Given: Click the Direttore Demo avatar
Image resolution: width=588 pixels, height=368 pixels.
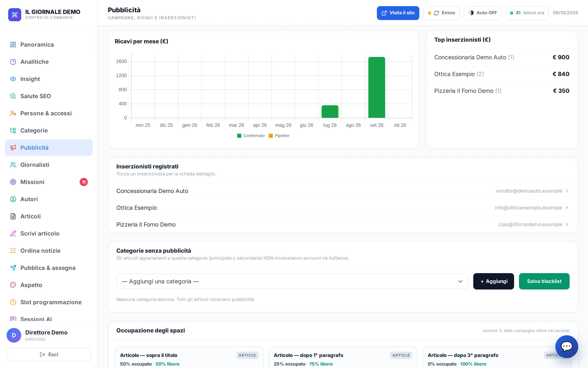Looking at the screenshot, I should (x=14, y=335).
